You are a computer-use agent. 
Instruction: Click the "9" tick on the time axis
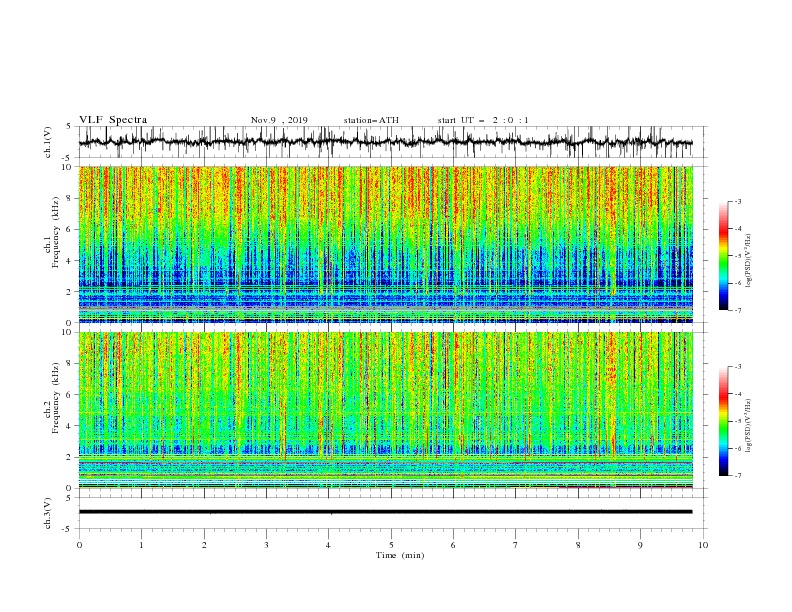(640, 545)
